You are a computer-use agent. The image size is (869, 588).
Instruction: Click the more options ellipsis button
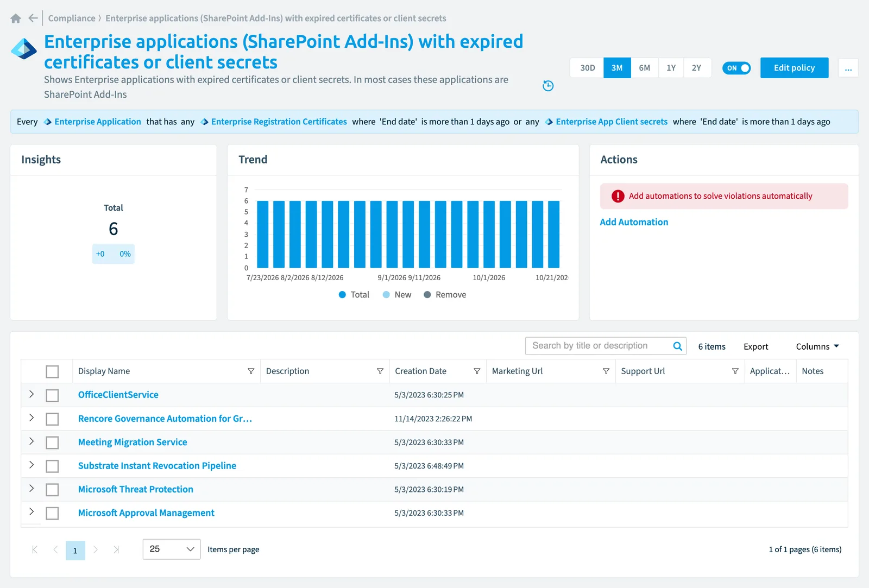pos(848,68)
